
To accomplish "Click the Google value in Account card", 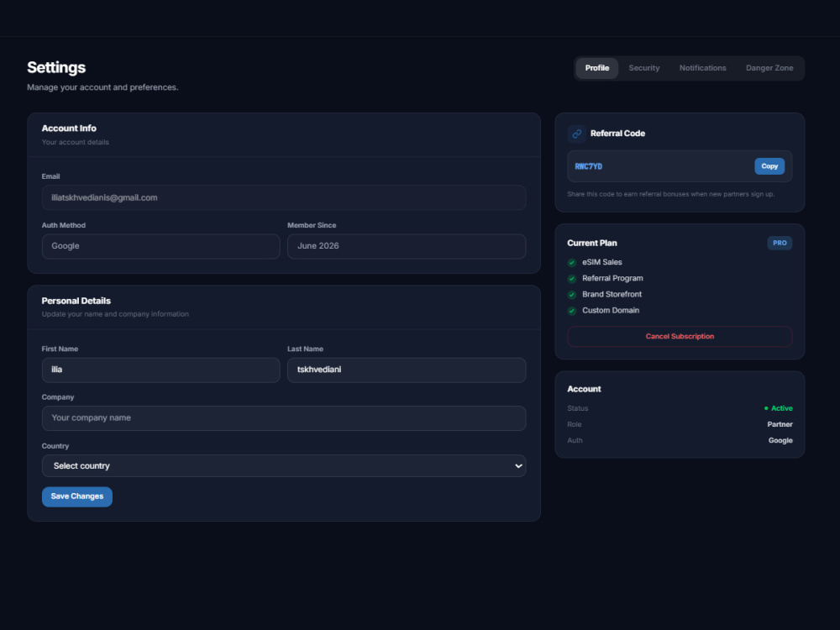I will (x=780, y=440).
